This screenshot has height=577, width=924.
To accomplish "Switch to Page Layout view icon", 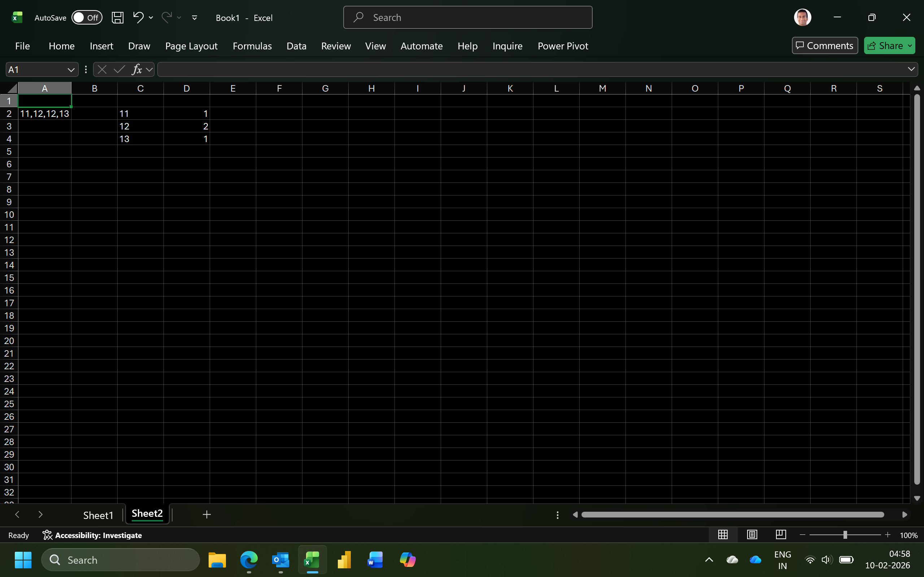I will coord(752,535).
